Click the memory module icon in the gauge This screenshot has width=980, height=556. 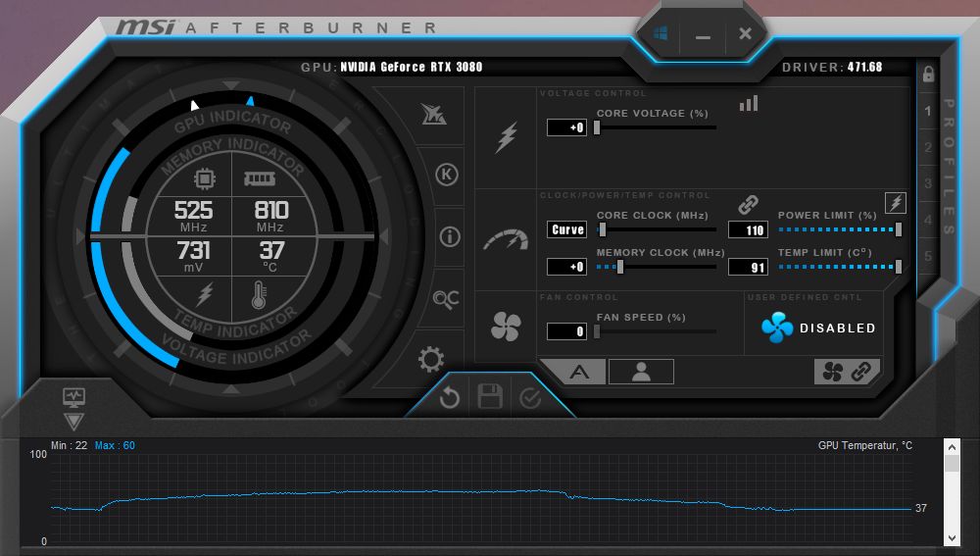coord(260,179)
